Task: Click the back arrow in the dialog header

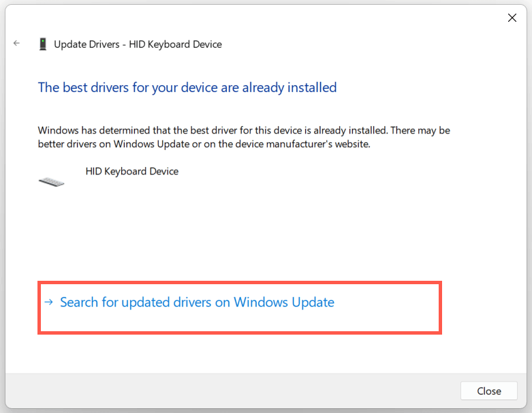Action: pyautogui.click(x=16, y=44)
